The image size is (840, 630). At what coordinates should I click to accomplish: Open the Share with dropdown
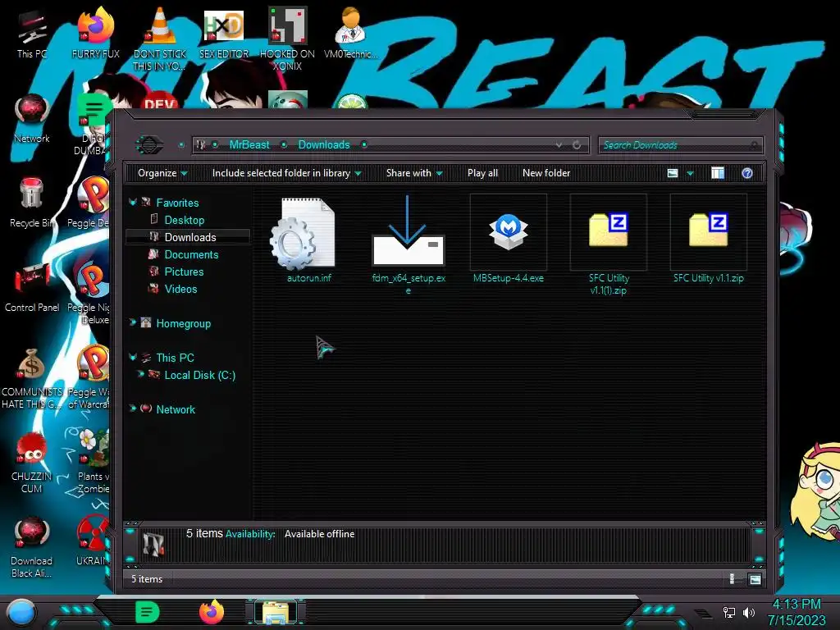point(414,173)
